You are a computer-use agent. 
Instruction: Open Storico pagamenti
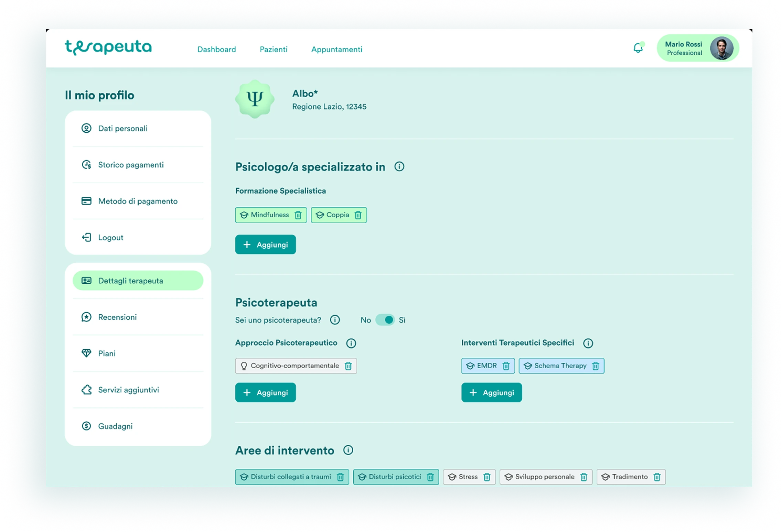138,165
